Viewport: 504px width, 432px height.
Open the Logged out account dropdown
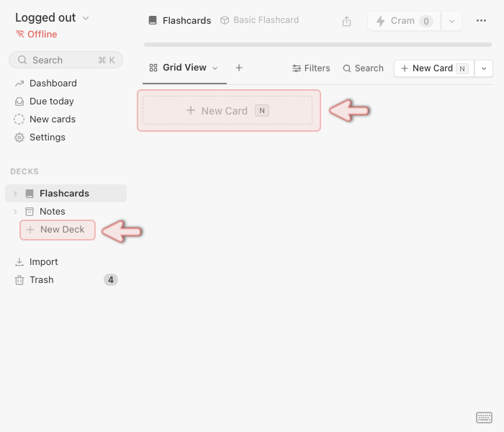pyautogui.click(x=52, y=18)
